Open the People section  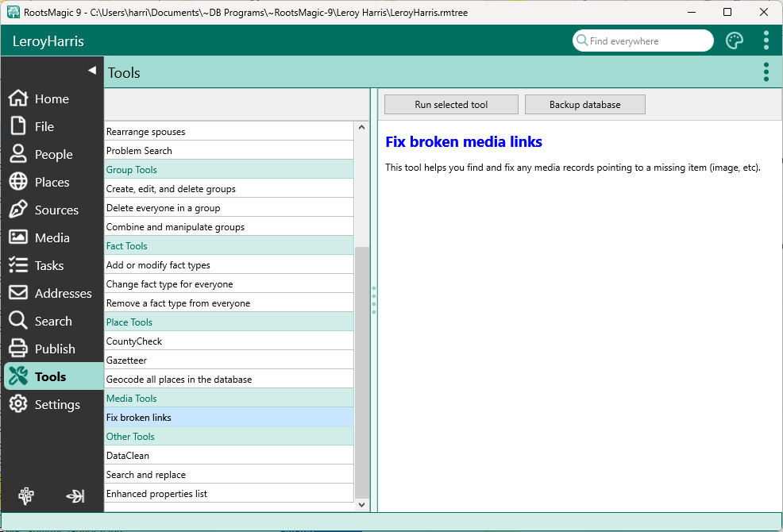coord(53,155)
